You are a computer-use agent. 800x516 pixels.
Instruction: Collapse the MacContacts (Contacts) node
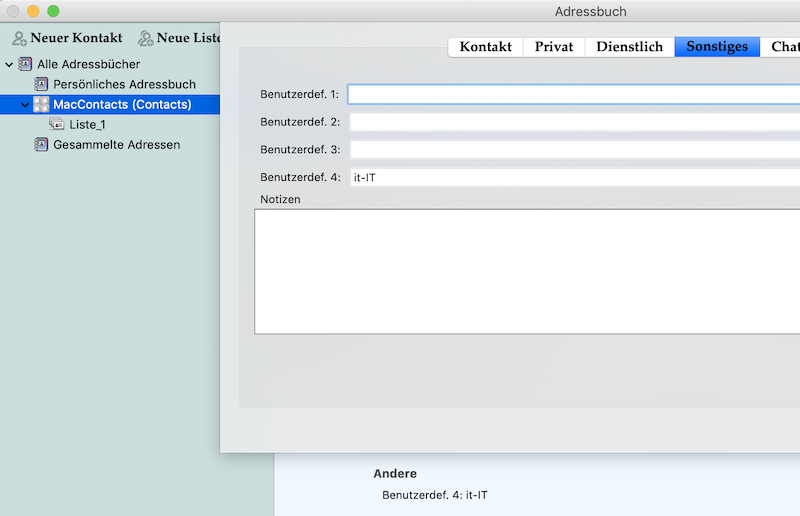24,105
